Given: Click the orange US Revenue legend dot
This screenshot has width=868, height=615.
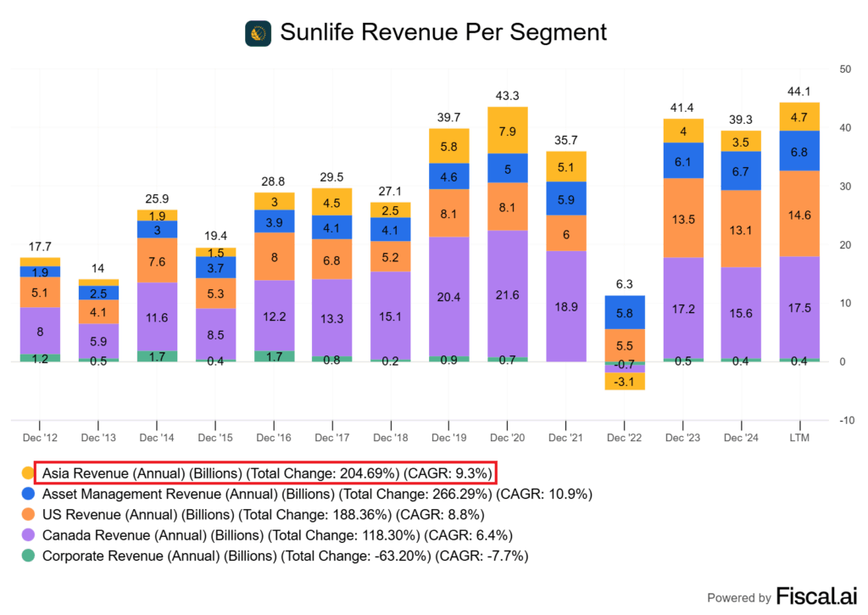Looking at the screenshot, I should click(x=25, y=515).
